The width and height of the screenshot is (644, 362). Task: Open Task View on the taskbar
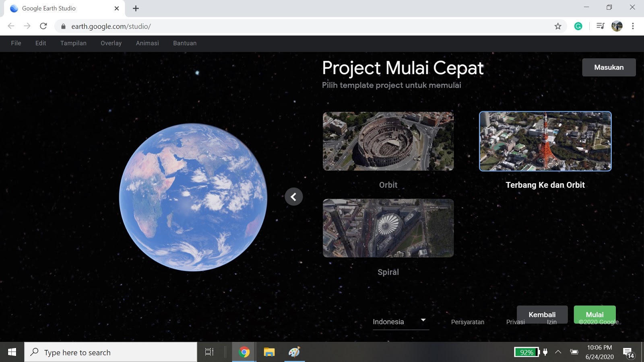coord(208,352)
